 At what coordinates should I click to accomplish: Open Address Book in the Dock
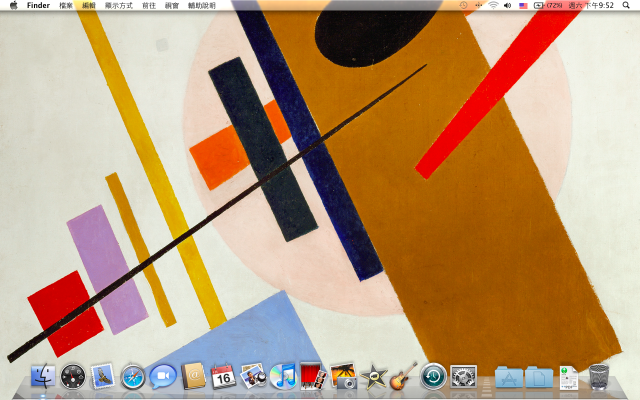tap(193, 376)
